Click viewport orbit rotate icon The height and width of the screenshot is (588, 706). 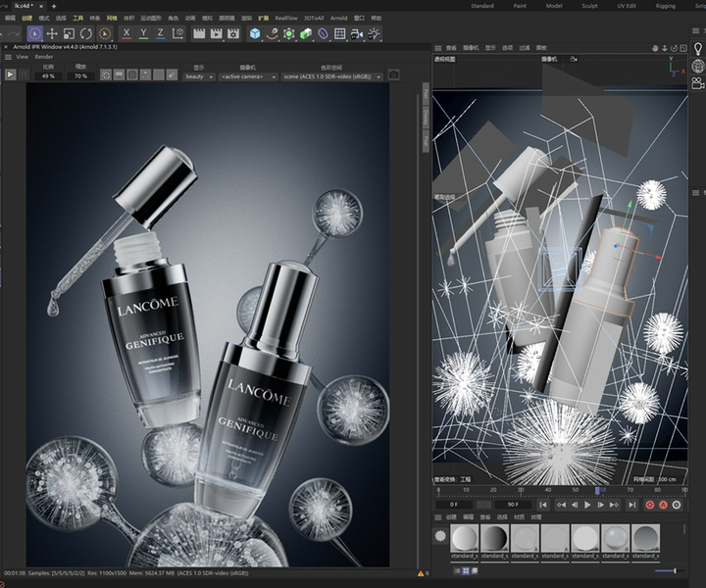click(674, 48)
